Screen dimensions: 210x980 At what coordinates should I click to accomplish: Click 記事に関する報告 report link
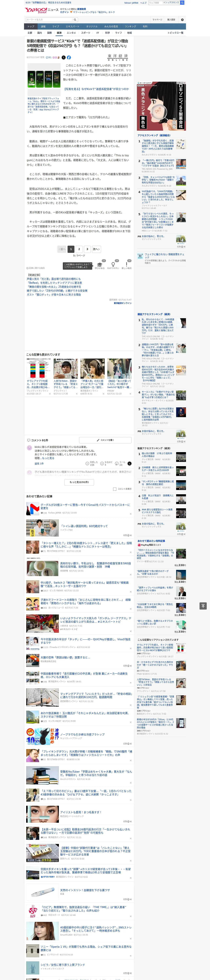coord(35,268)
